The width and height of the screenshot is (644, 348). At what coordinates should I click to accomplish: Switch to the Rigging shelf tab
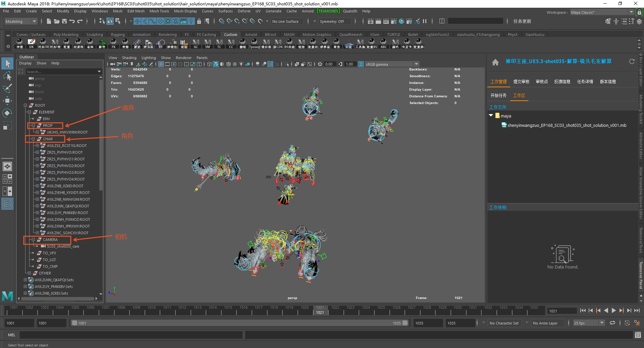click(118, 35)
